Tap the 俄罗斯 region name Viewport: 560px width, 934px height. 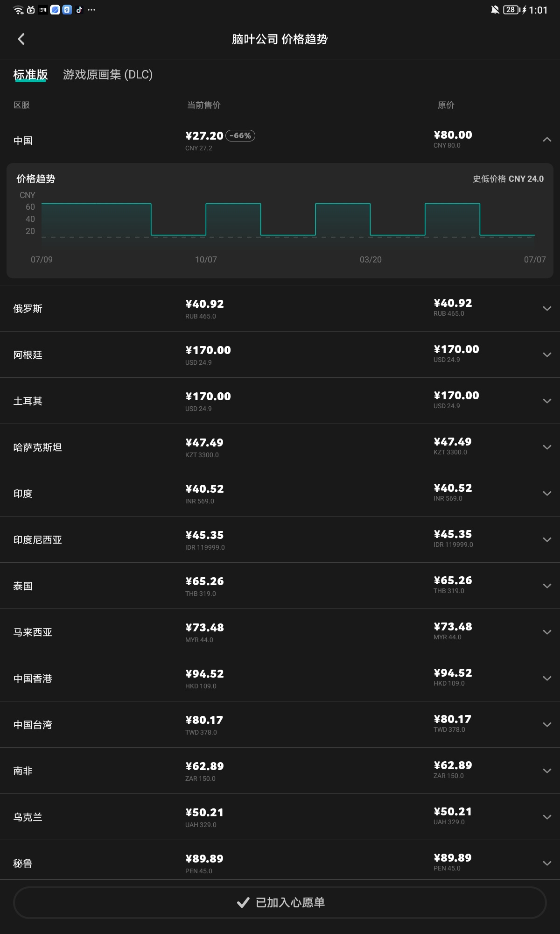pyautogui.click(x=28, y=309)
